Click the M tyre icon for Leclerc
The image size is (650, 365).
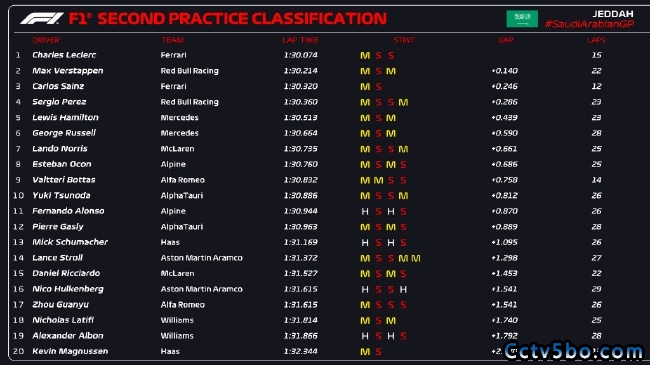point(365,56)
